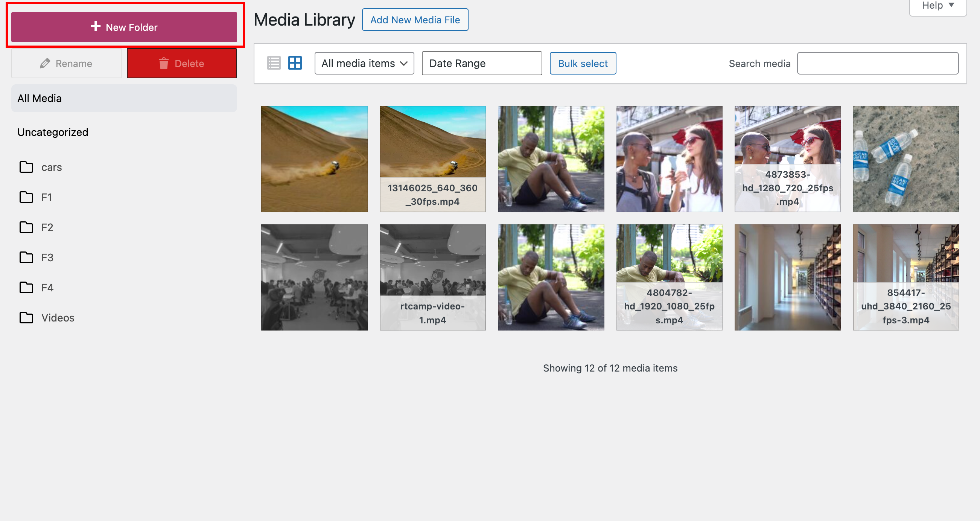980x521 pixels.
Task: Open the cars folder icon
Action: 26,167
